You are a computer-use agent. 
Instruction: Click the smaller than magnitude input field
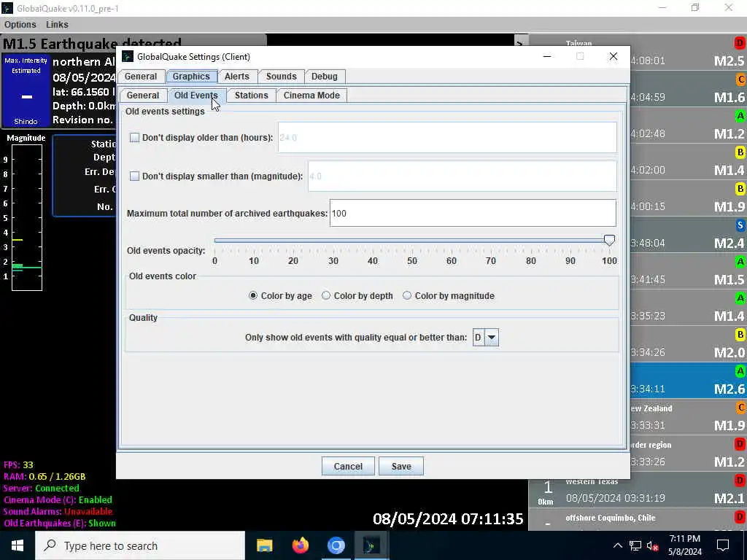tap(462, 176)
